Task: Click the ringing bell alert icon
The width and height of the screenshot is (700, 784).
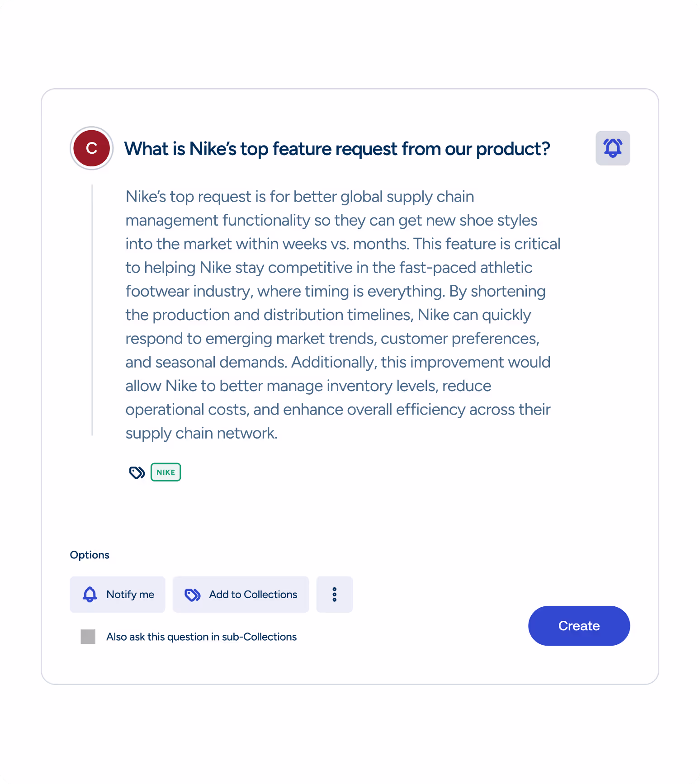Action: (612, 148)
